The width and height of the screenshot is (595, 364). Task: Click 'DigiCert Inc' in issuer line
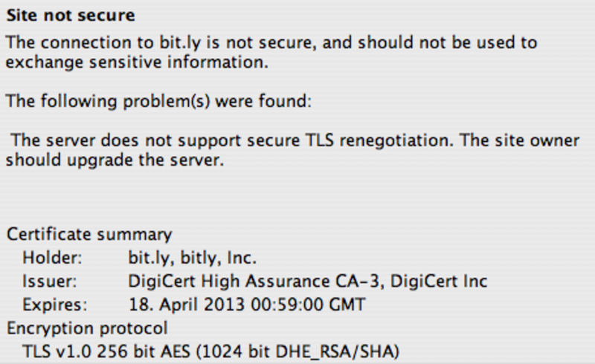pyautogui.click(x=439, y=282)
